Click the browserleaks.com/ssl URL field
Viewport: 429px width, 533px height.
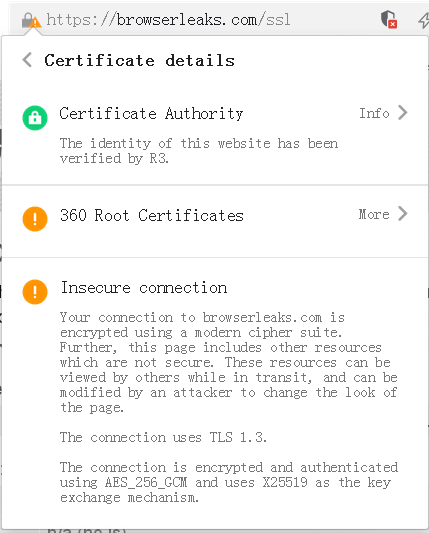click(x=168, y=20)
